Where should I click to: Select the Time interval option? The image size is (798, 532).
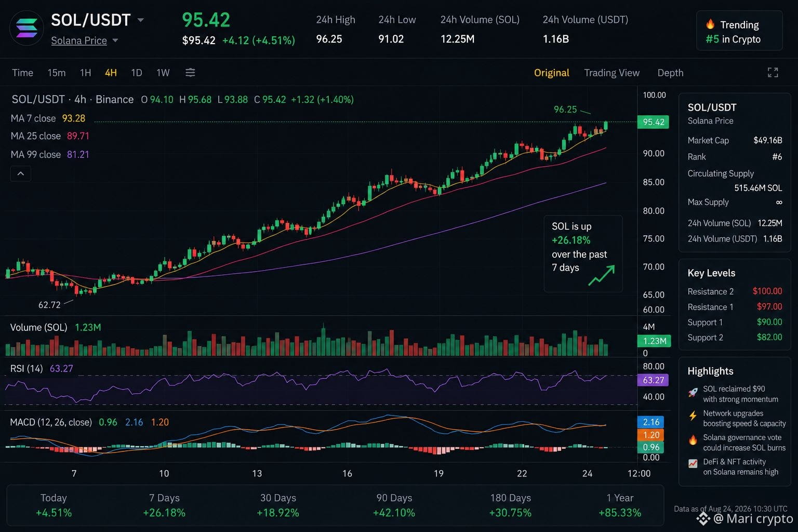pos(22,73)
